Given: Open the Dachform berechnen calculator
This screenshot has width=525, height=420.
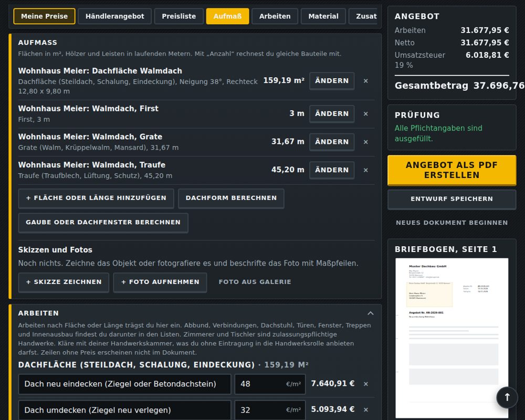Looking at the screenshot, I should pos(231,198).
